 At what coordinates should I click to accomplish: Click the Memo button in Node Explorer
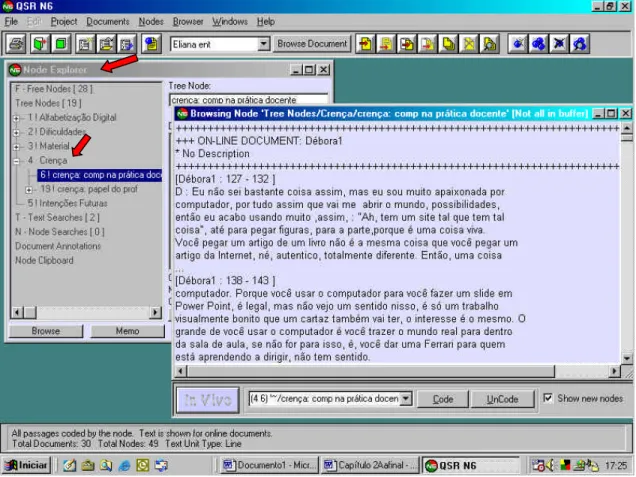[127, 331]
